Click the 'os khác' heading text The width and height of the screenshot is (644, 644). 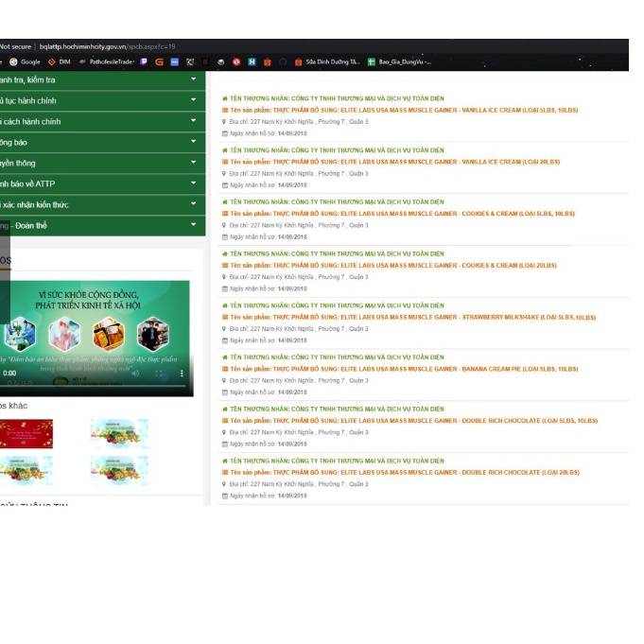[13, 406]
